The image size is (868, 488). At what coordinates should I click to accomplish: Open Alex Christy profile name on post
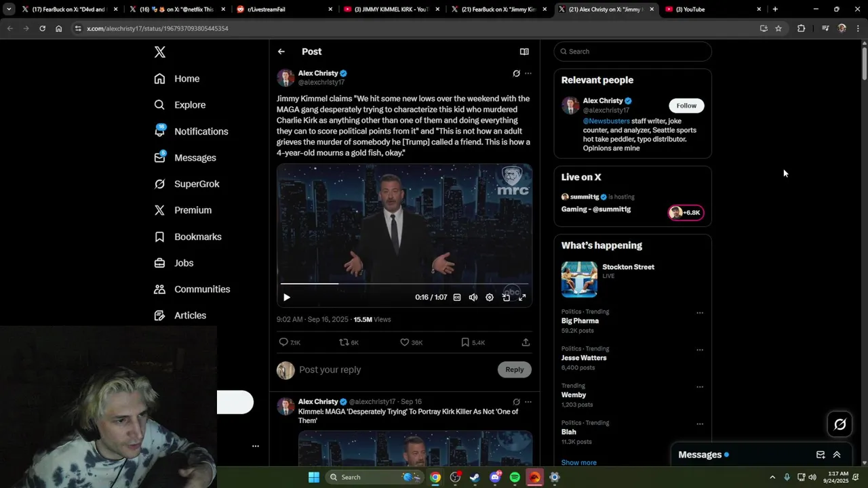coord(318,73)
